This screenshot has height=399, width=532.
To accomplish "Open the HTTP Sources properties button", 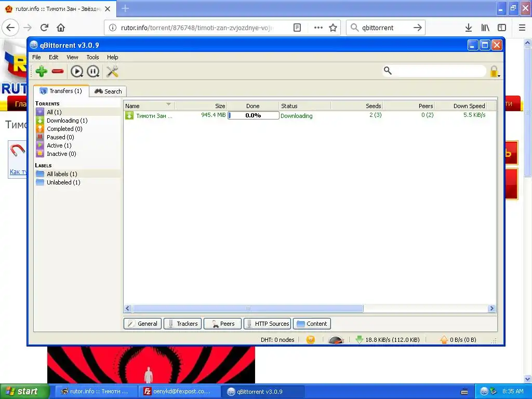I will pyautogui.click(x=268, y=324).
